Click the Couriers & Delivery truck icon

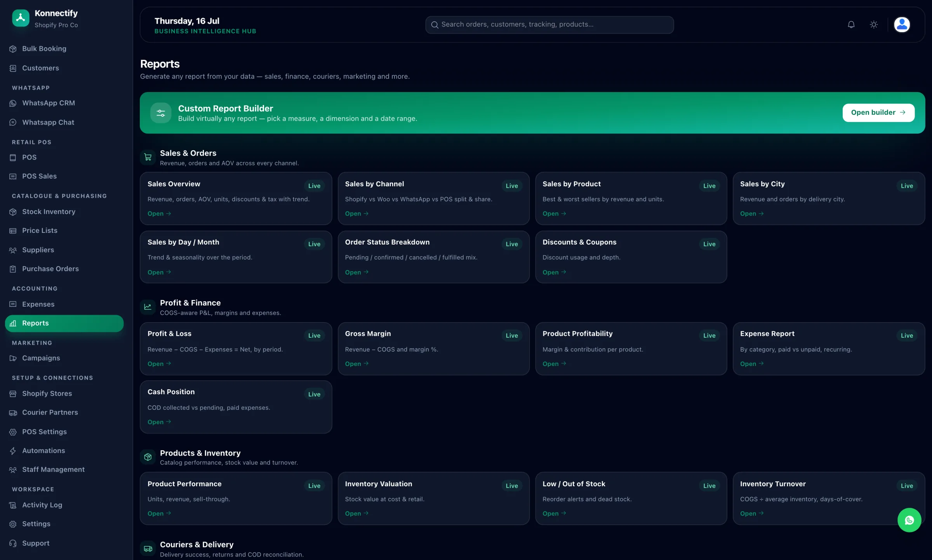tap(148, 549)
